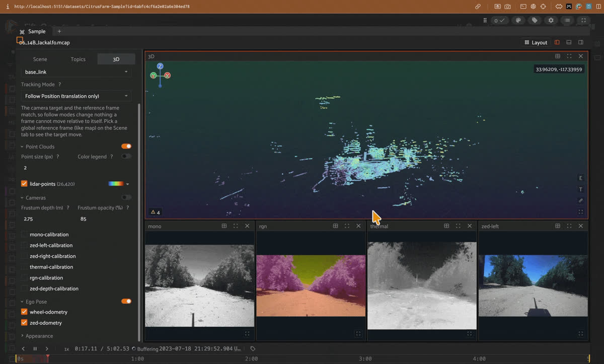Expand the Appearance section
This screenshot has width=604, height=364.
pyautogui.click(x=23, y=336)
